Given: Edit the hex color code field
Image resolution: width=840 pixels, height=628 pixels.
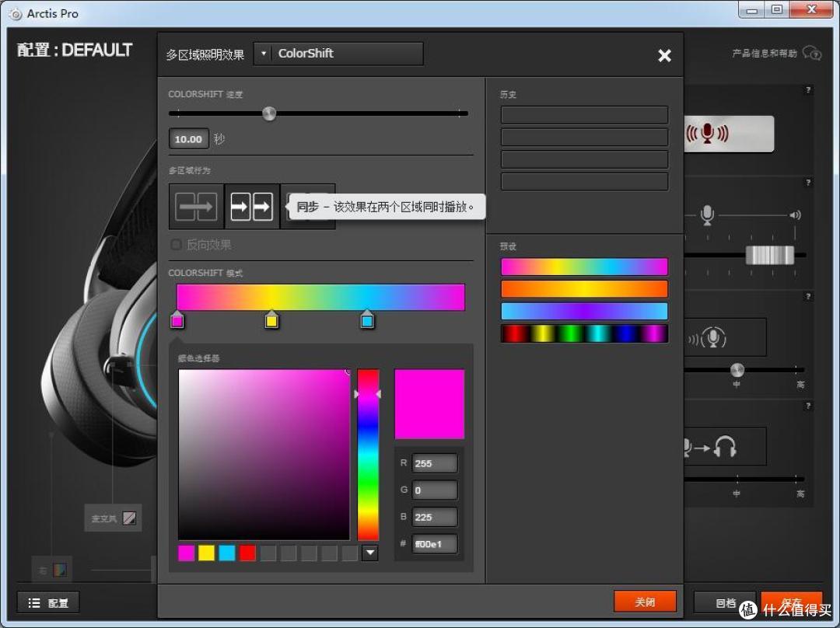Looking at the screenshot, I should [435, 544].
